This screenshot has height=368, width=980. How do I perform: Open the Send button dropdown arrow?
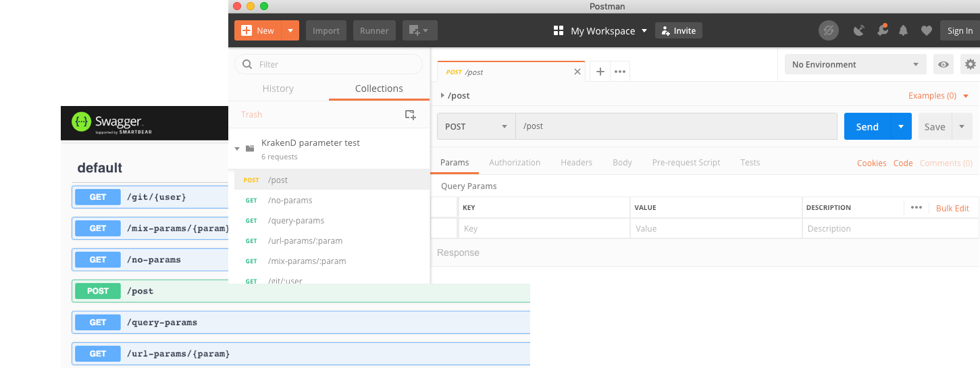(901, 126)
